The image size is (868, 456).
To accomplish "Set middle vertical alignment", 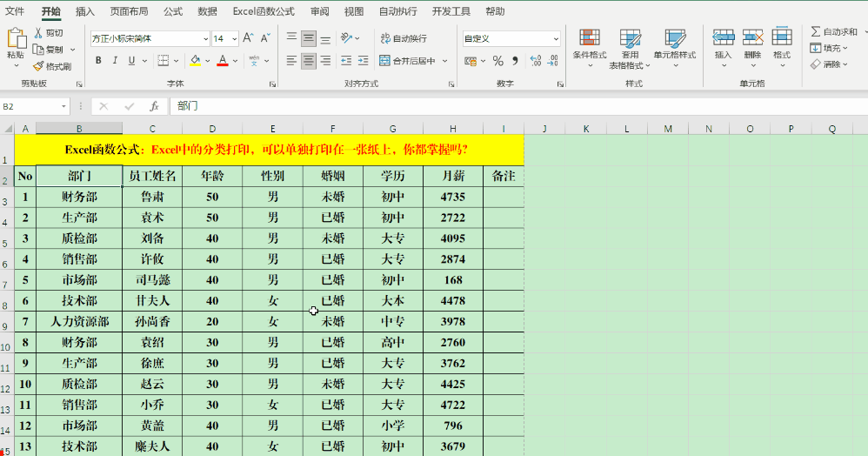I will [x=309, y=38].
